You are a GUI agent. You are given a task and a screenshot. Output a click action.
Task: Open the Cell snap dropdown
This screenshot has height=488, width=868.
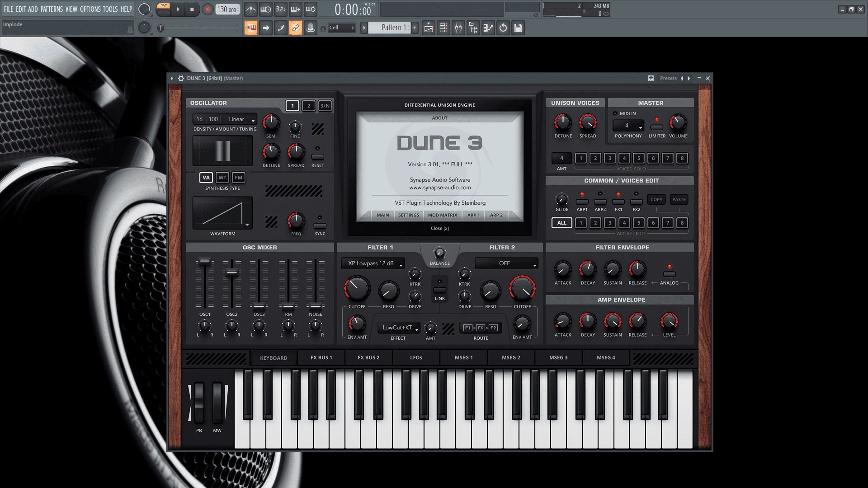click(341, 28)
